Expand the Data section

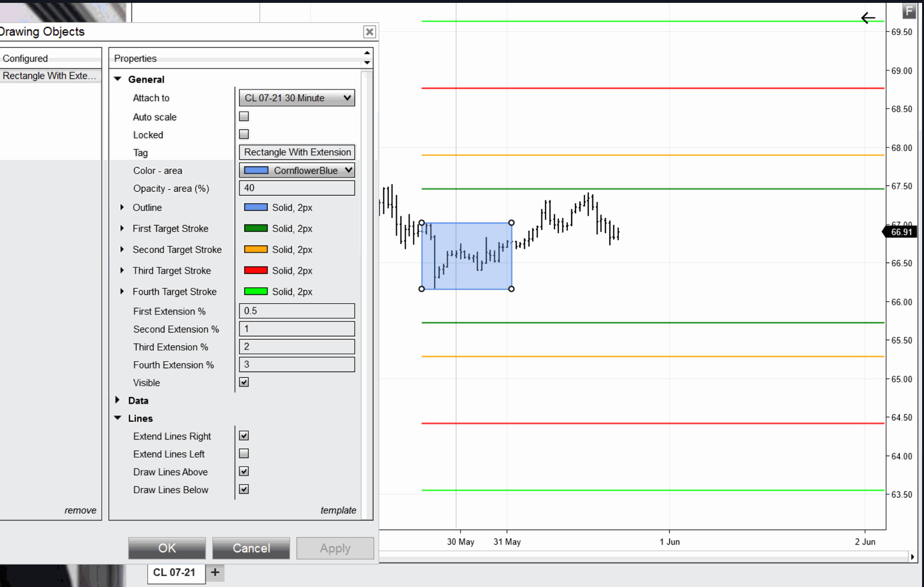tap(117, 400)
